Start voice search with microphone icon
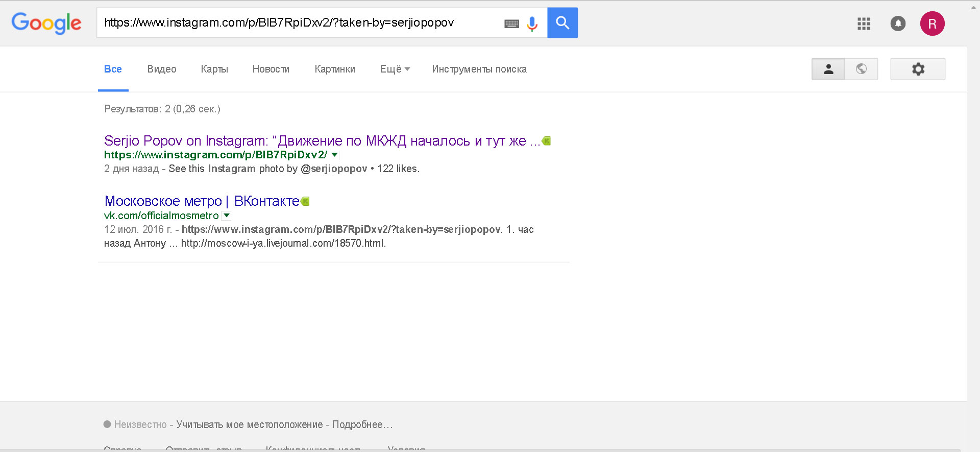This screenshot has height=452, width=980. pos(532,23)
